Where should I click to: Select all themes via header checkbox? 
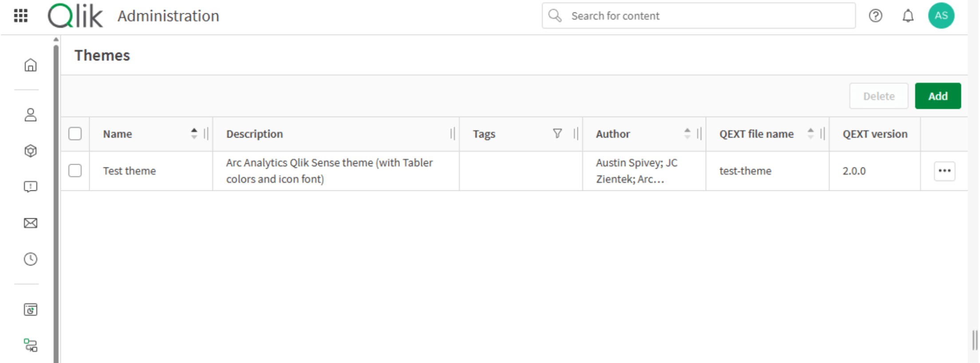tap(75, 134)
